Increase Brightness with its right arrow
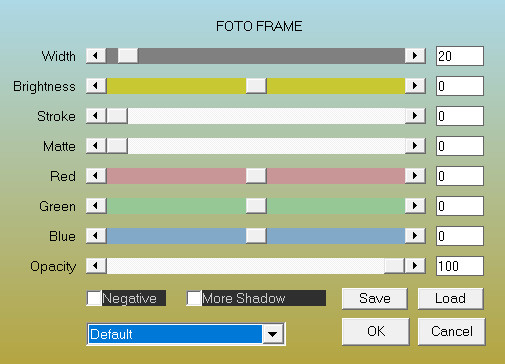This screenshot has height=364, width=505. coord(415,86)
